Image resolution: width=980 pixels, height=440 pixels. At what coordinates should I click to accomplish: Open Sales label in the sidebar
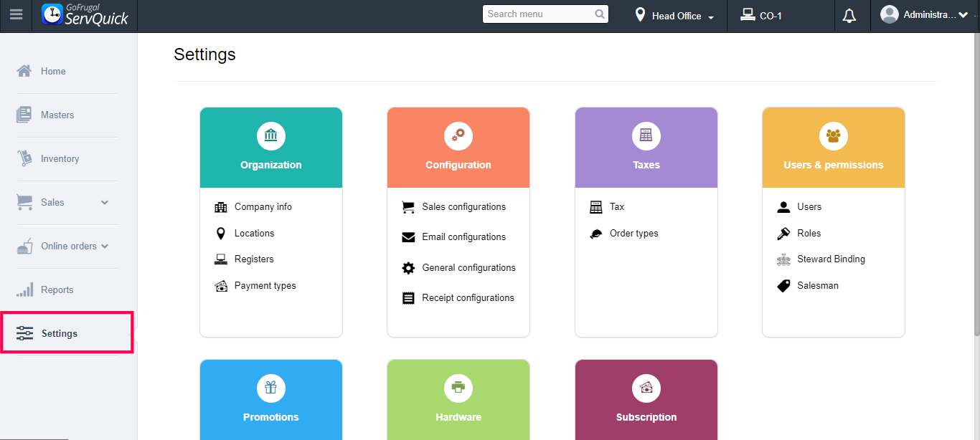click(52, 202)
